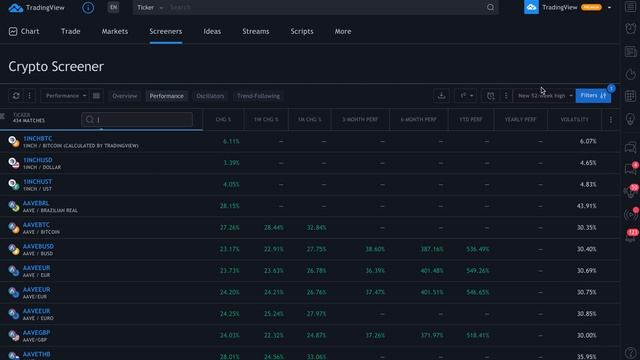Switch to the Oscillators column tab

tap(210, 96)
